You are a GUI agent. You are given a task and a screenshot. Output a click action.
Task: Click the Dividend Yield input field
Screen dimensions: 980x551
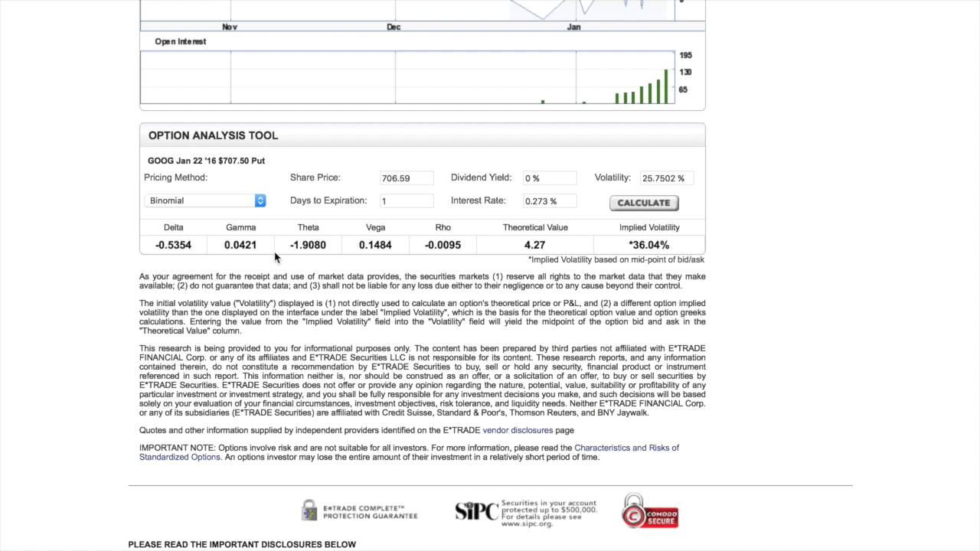tap(550, 178)
